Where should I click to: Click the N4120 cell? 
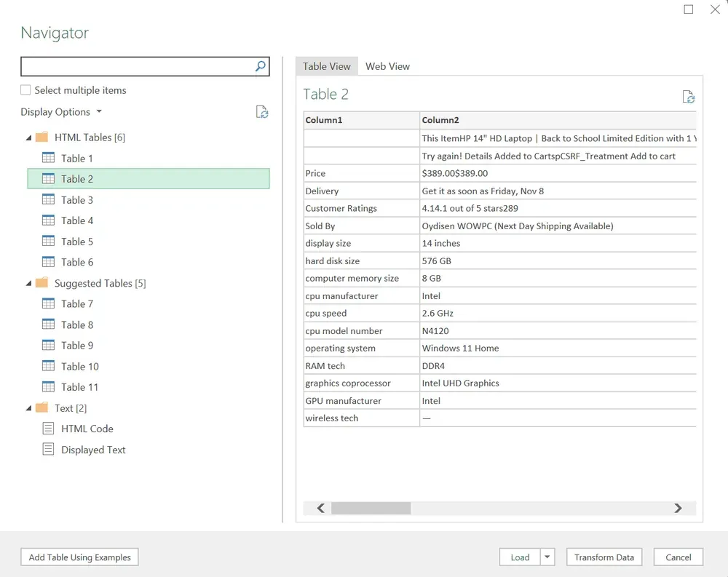point(558,330)
